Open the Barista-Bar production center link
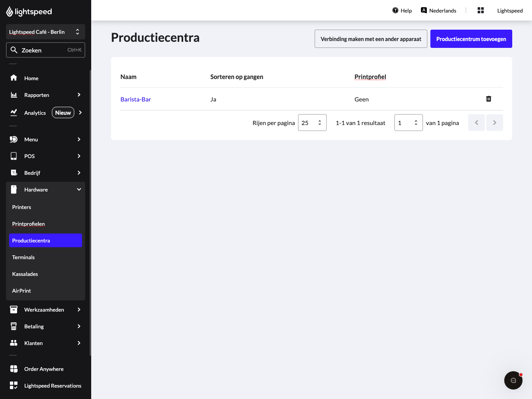This screenshot has height=399, width=532. 136,99
